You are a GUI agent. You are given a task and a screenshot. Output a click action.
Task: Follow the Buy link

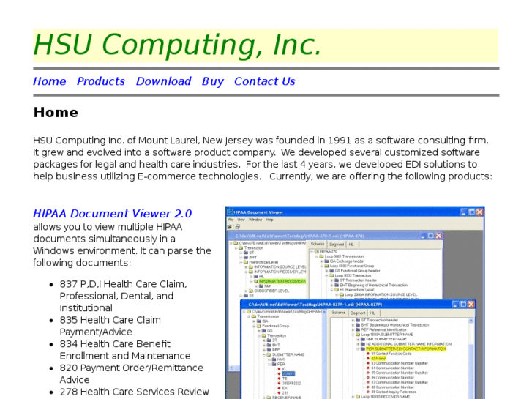213,81
